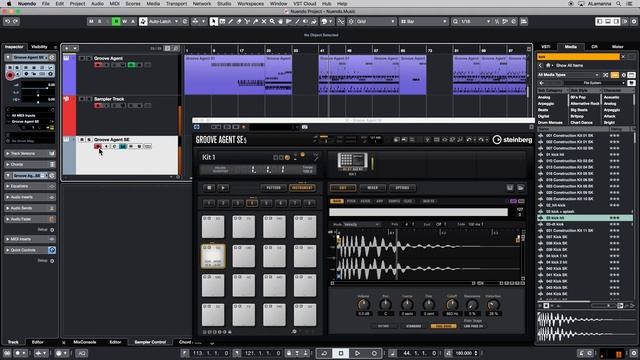Screen dimensions: 640x360
Task: Click the EDIT button in Groove Agent
Action: pos(343,188)
